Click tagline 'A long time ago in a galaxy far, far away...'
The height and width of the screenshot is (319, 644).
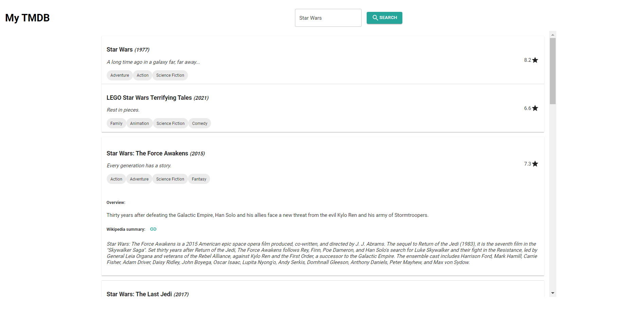[x=153, y=62]
